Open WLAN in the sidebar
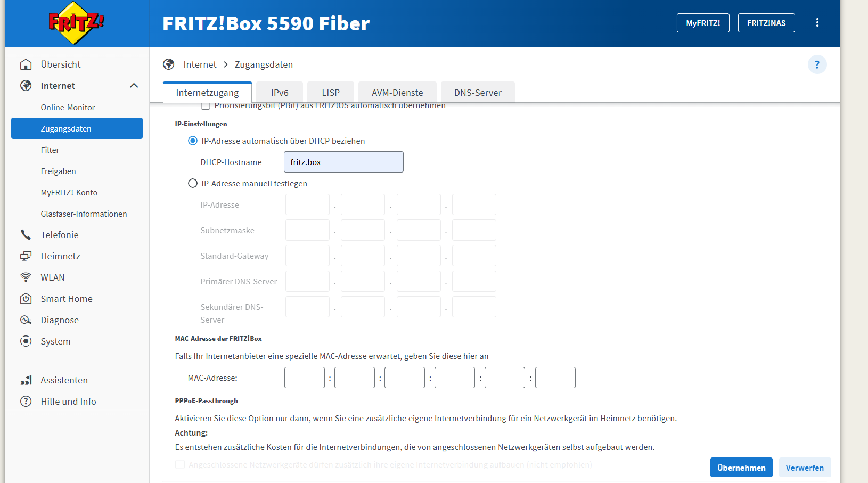The width and height of the screenshot is (868, 483). point(77,277)
